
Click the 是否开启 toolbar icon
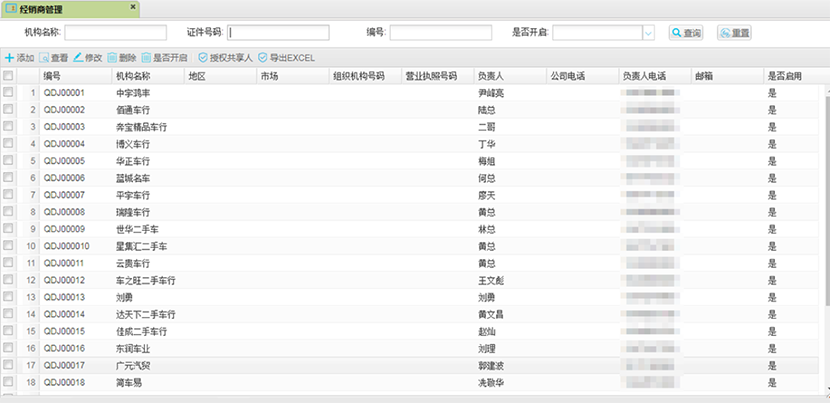pos(146,58)
